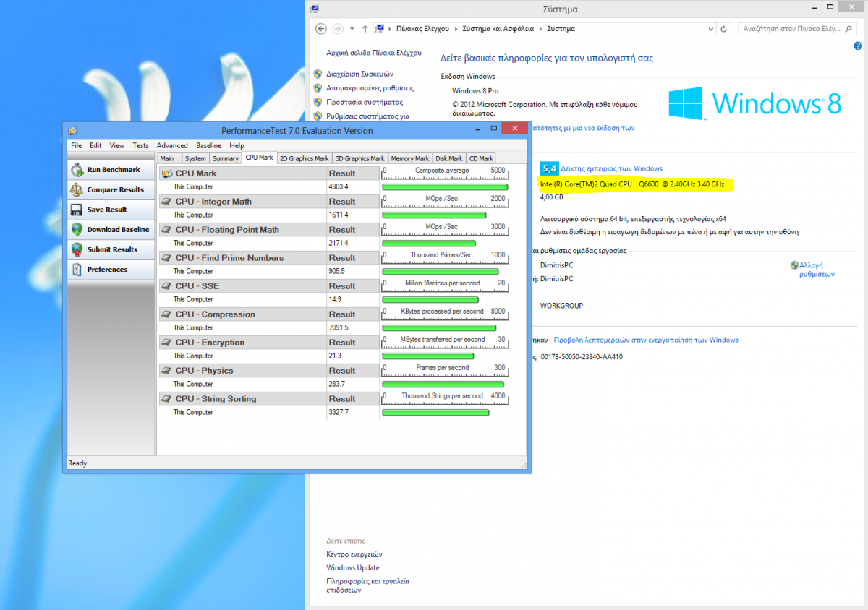
Task: Click the CPU - Compression chip icon
Action: 166,314
